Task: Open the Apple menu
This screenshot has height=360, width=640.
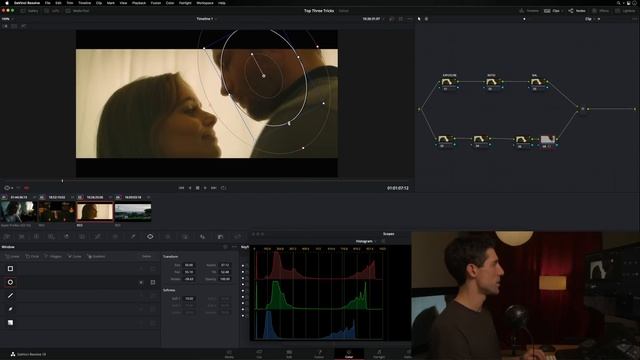Action: pos(7,3)
